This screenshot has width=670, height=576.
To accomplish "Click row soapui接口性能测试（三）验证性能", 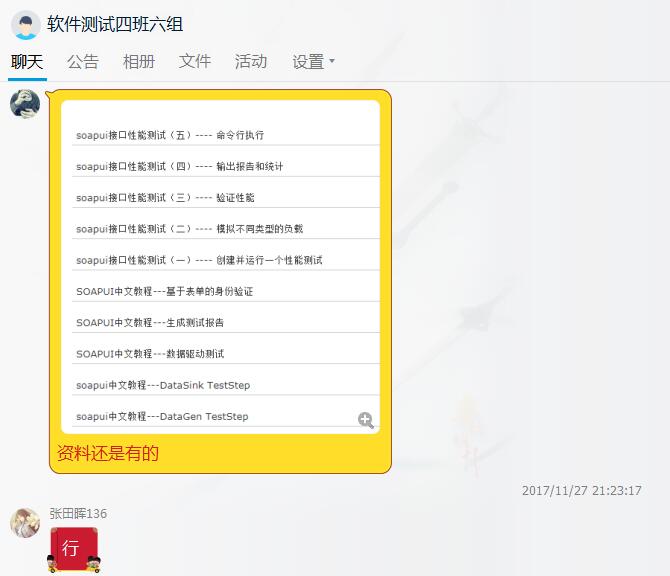I will [x=226, y=197].
